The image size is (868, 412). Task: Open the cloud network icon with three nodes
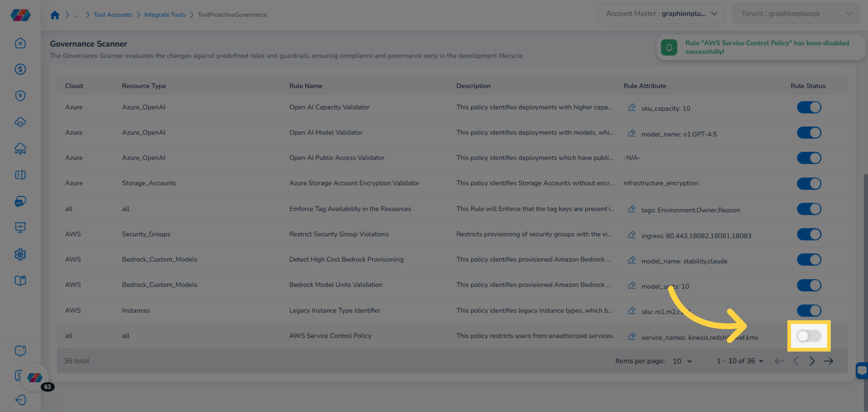click(x=20, y=149)
